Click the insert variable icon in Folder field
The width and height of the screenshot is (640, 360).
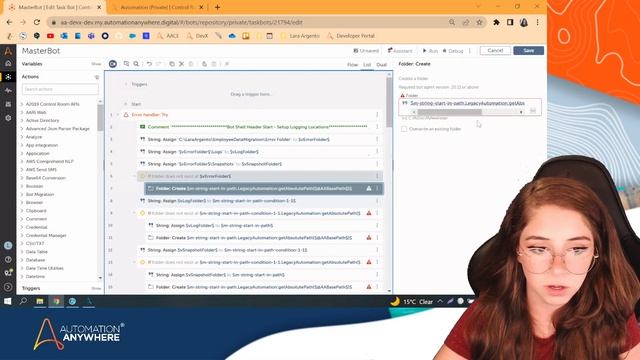533,111
